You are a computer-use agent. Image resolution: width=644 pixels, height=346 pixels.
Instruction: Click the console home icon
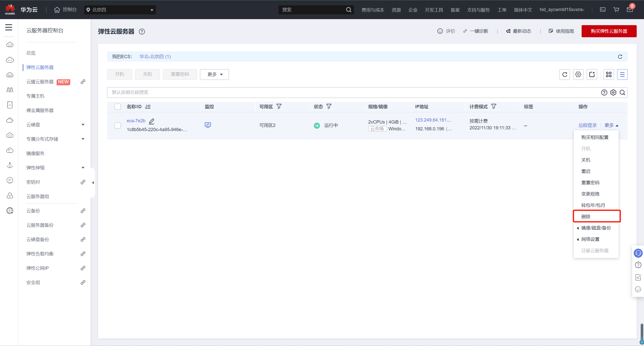[57, 10]
